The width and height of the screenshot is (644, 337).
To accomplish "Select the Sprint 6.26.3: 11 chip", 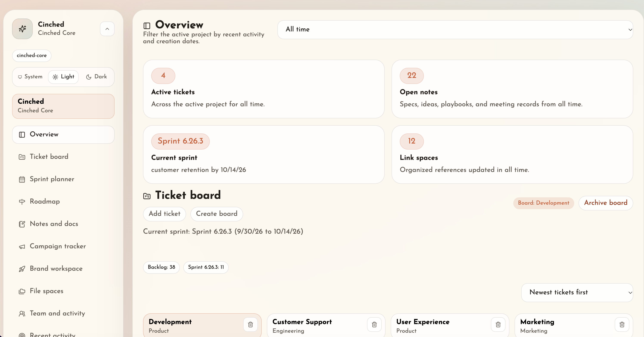I will click(x=206, y=267).
